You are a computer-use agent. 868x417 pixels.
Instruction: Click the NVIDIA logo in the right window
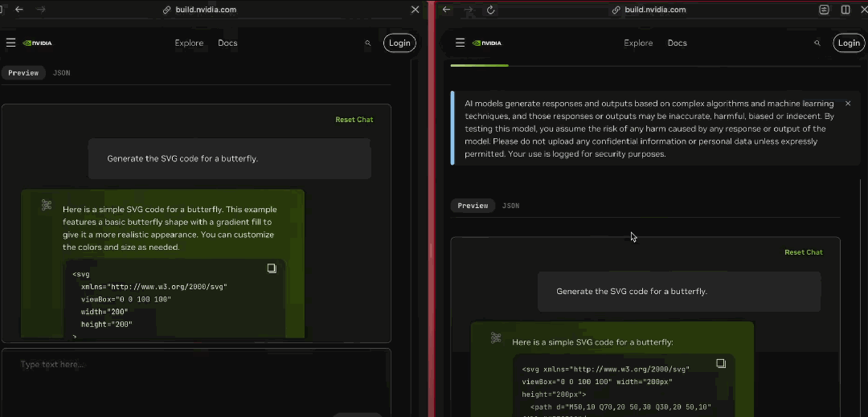[x=487, y=43]
